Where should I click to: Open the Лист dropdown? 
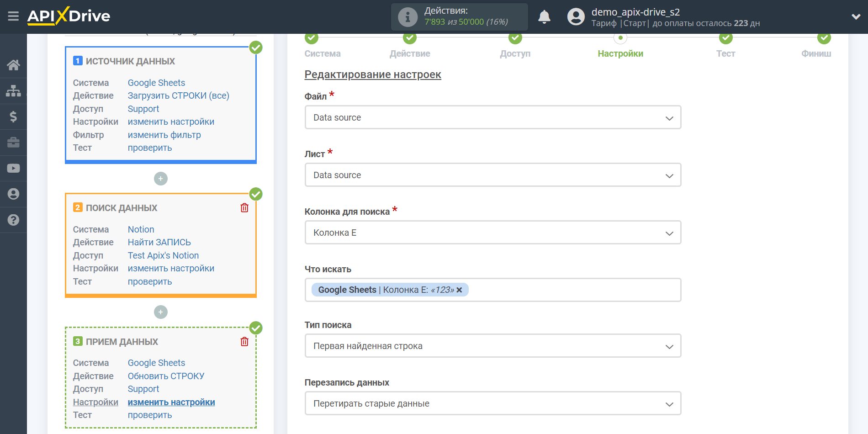493,175
